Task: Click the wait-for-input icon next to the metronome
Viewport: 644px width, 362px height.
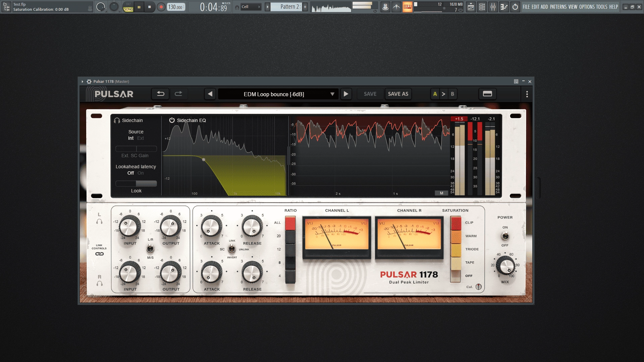Action: tap(396, 7)
